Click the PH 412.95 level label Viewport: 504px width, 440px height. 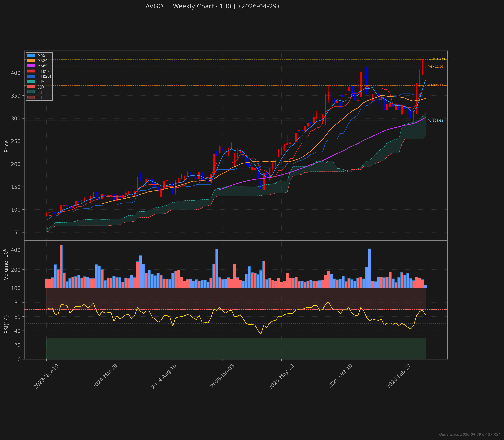click(436, 67)
